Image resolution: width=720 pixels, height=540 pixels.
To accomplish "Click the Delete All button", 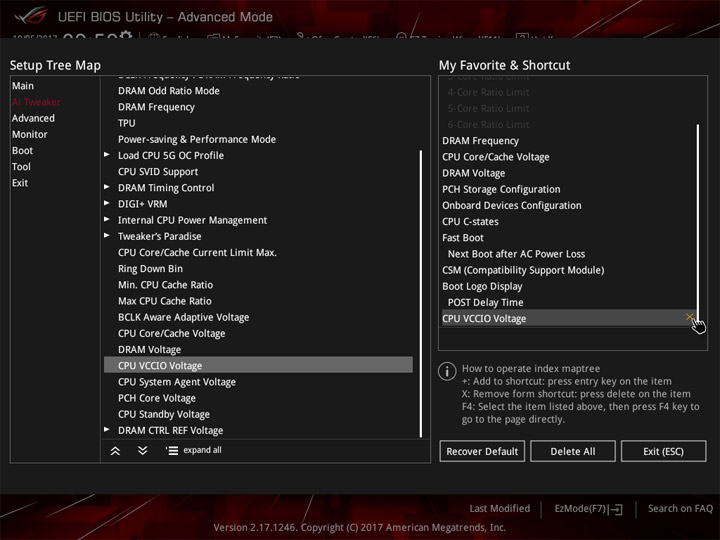I will point(573,451).
